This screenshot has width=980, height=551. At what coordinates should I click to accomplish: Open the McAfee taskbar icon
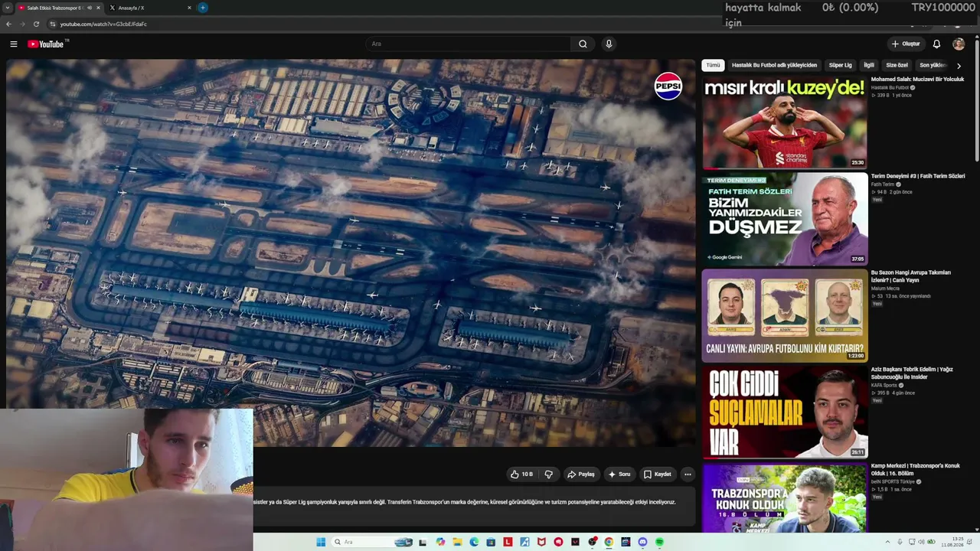541,542
